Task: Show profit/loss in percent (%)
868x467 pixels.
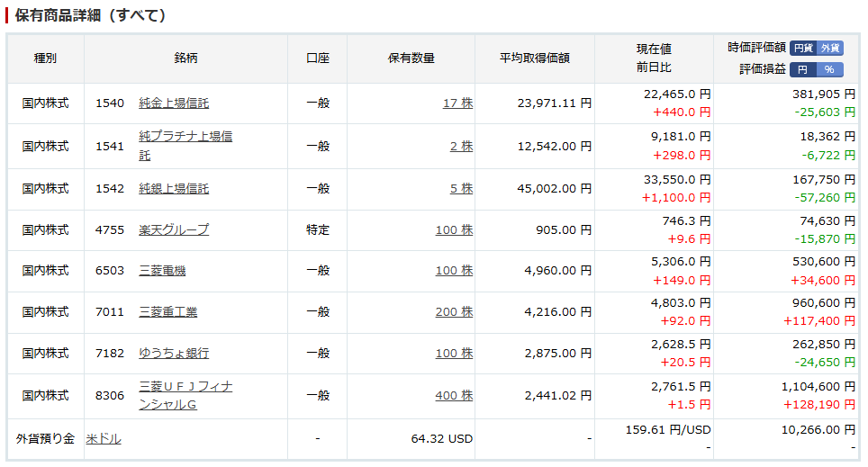Action: click(x=830, y=69)
